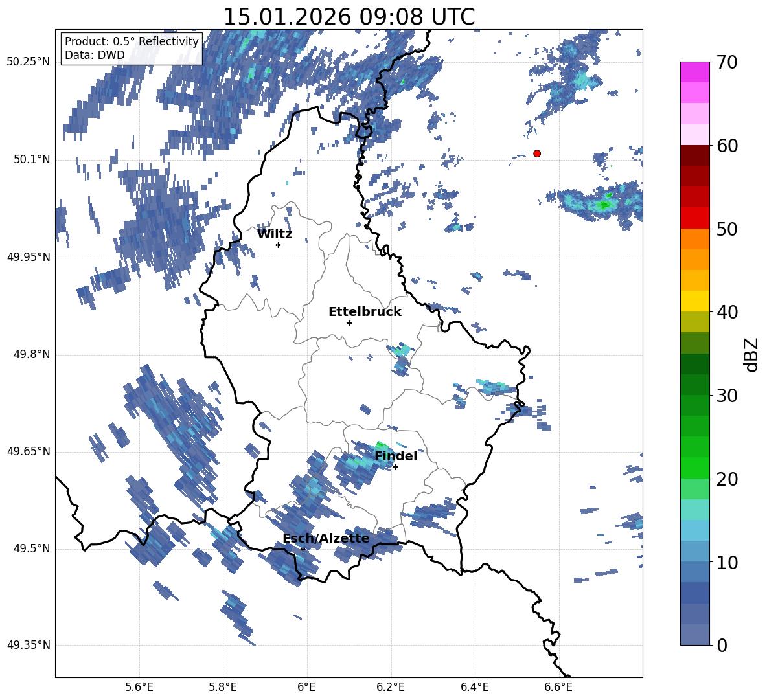Image resolution: width=767 pixels, height=700 pixels.
Task: Click the 50.25°N latitude label
Action: [x=29, y=62]
